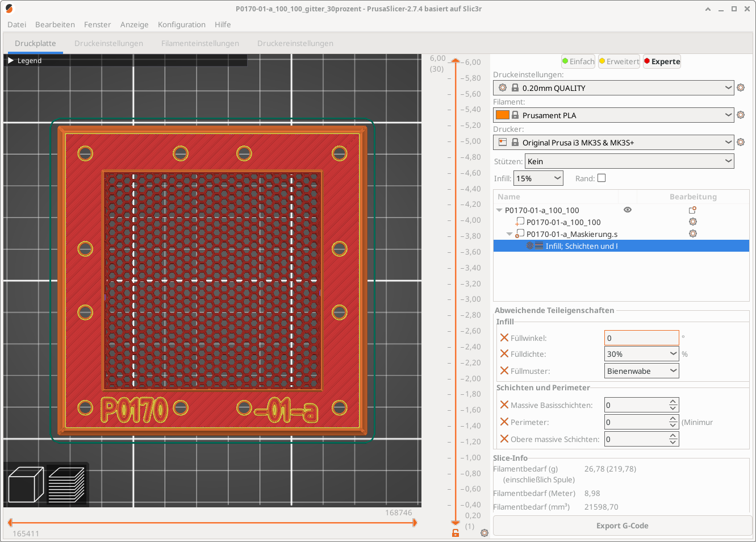The height and width of the screenshot is (542, 756).
Task: Select the Einfach mode
Action: pos(578,61)
